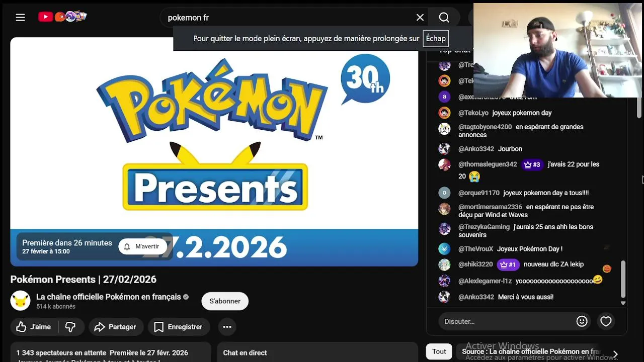
Task: Click username @TheVrouX
Action: (476, 249)
